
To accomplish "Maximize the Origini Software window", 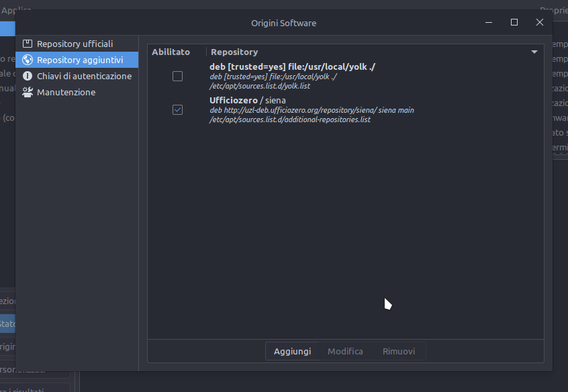I will (514, 22).
